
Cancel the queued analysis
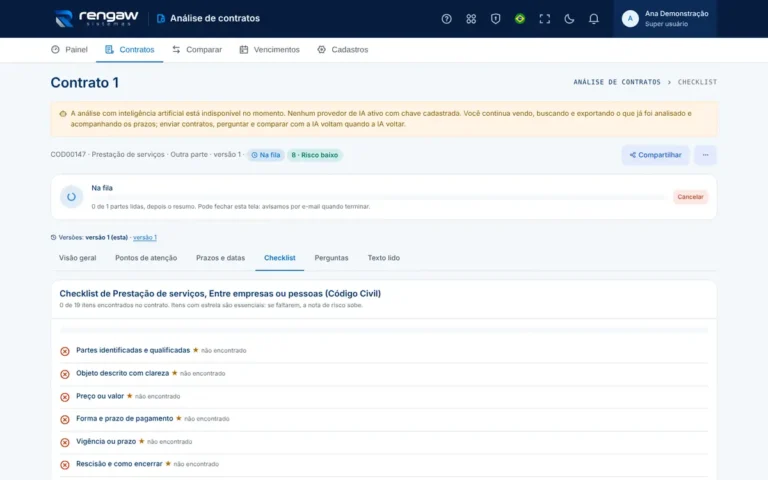690,197
